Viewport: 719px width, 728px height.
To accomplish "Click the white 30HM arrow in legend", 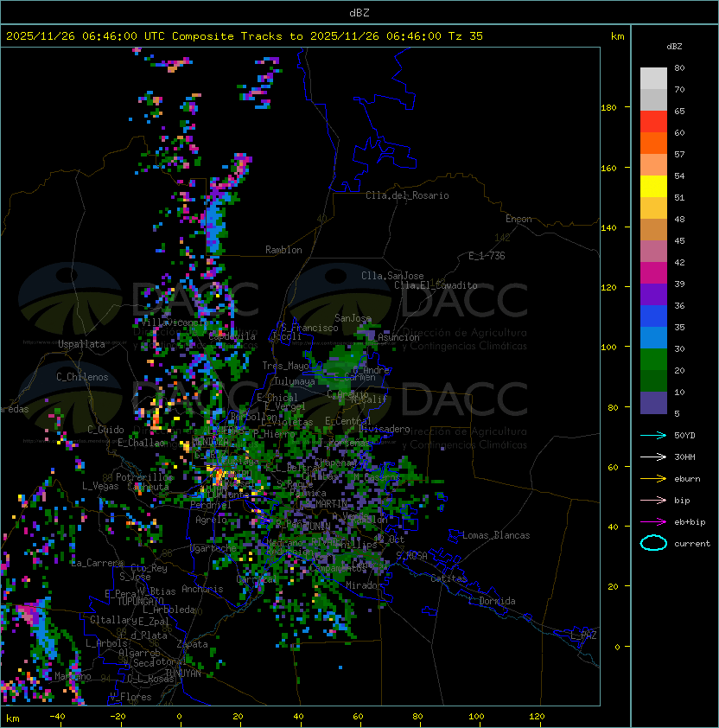I will coord(653,457).
